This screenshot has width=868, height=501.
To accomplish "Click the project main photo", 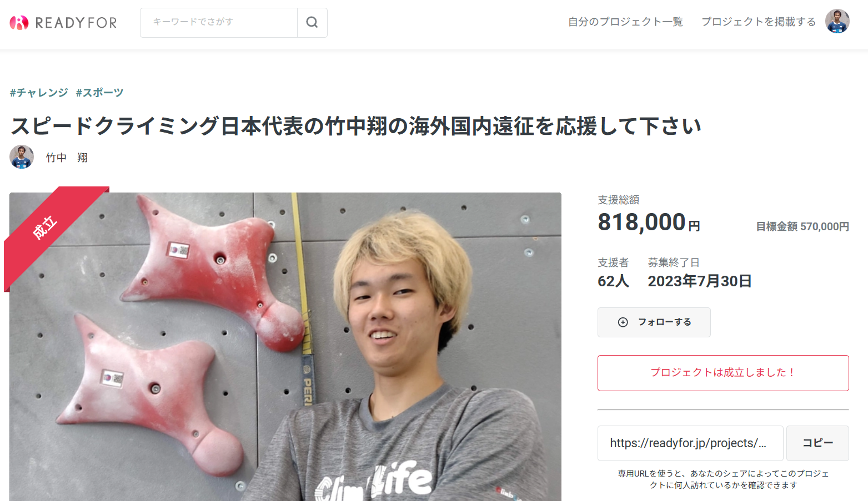I will (285, 347).
